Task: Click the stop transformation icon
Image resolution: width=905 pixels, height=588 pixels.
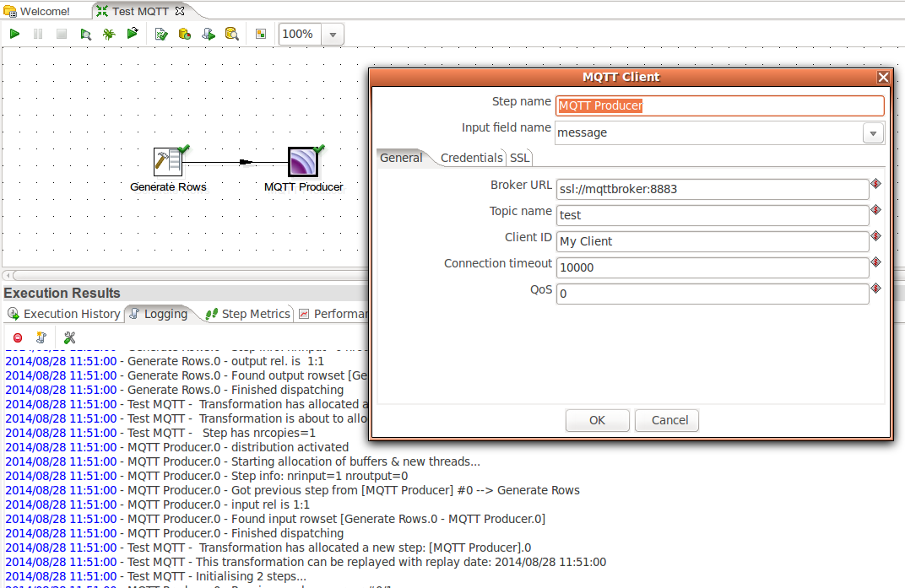Action: (x=62, y=34)
